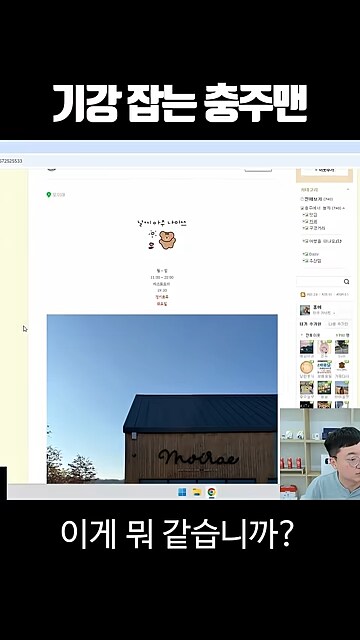Open the moirae cafe building photo

(162, 399)
